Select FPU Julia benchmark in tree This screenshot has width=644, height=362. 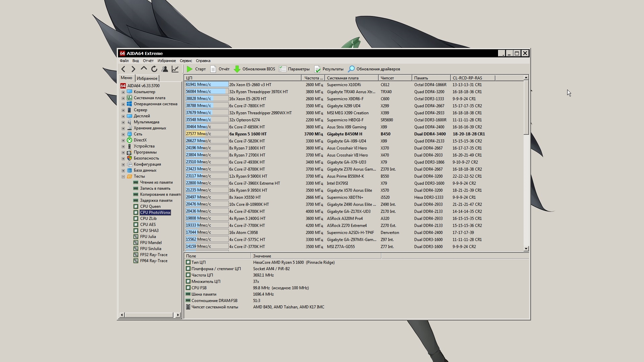pyautogui.click(x=148, y=237)
